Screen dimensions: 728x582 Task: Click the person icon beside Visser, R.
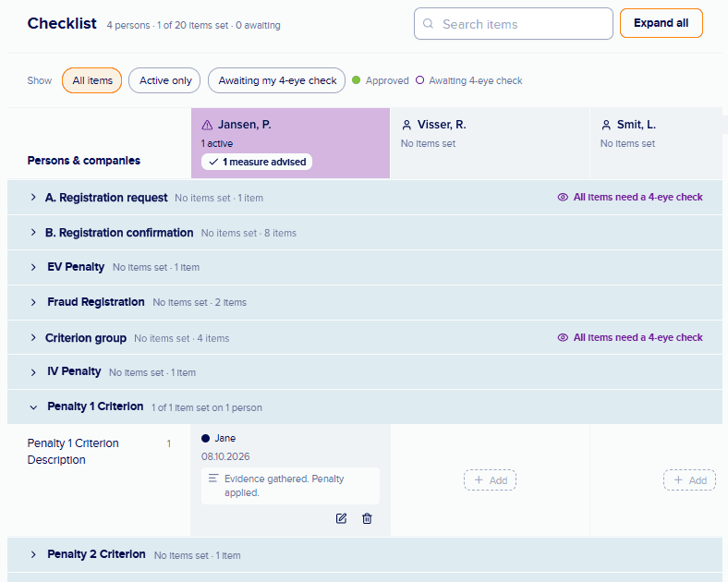[x=406, y=125]
